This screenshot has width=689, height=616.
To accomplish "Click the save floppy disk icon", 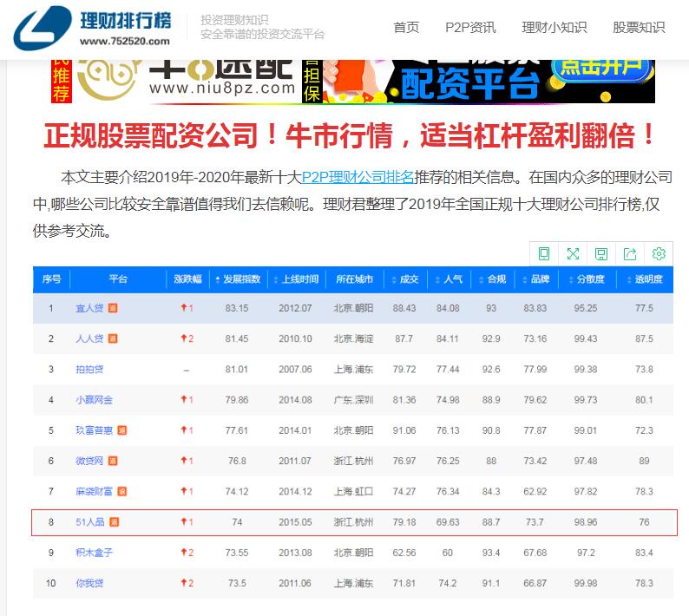I will (x=601, y=253).
